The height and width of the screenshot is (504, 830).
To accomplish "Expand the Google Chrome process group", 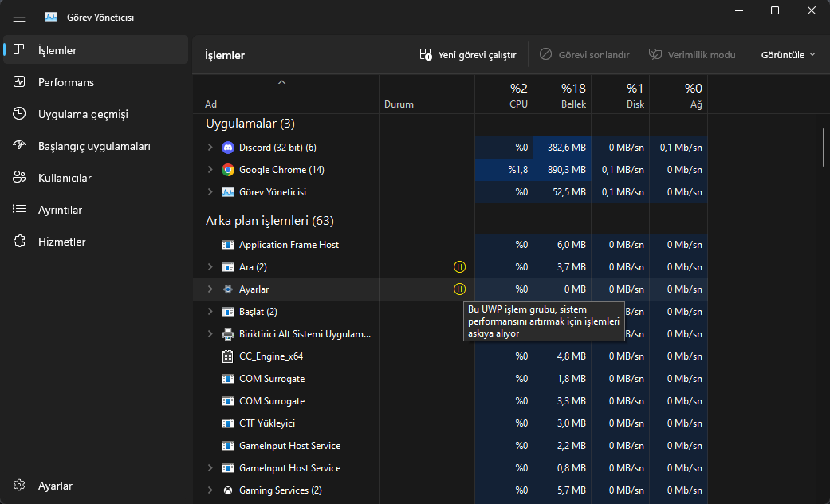I will click(210, 170).
